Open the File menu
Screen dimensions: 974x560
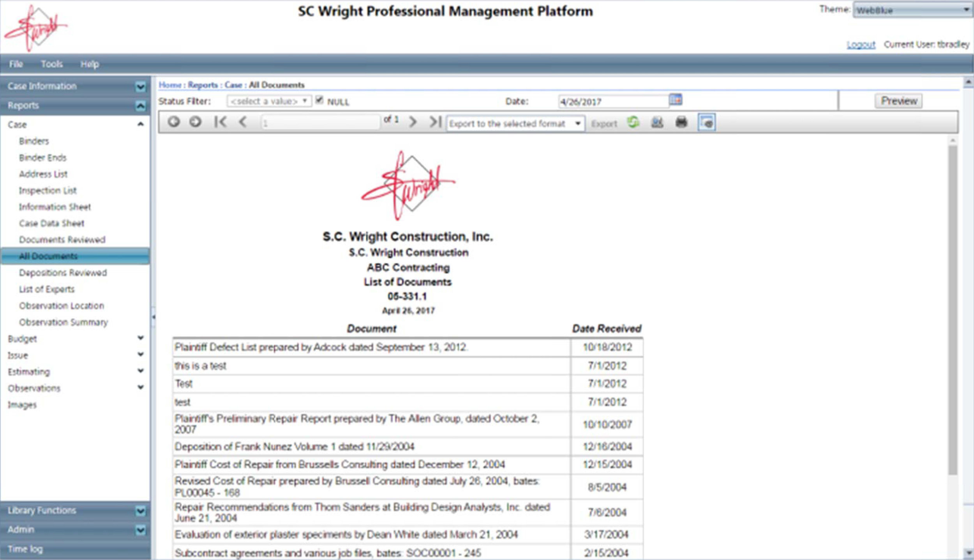[16, 64]
